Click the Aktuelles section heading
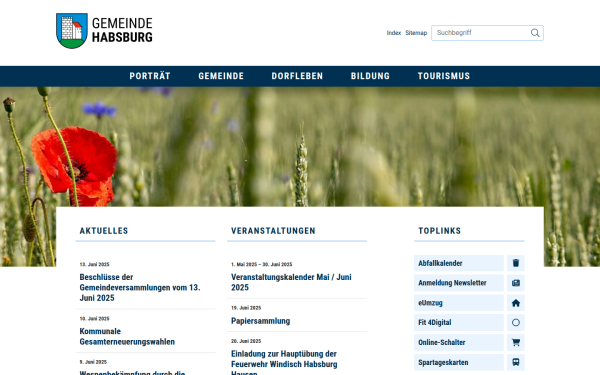Screen dimensions: 600x375 (x=104, y=231)
